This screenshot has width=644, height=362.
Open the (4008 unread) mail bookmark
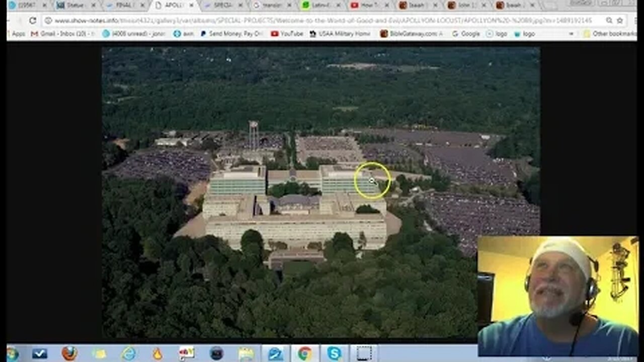click(135, 34)
